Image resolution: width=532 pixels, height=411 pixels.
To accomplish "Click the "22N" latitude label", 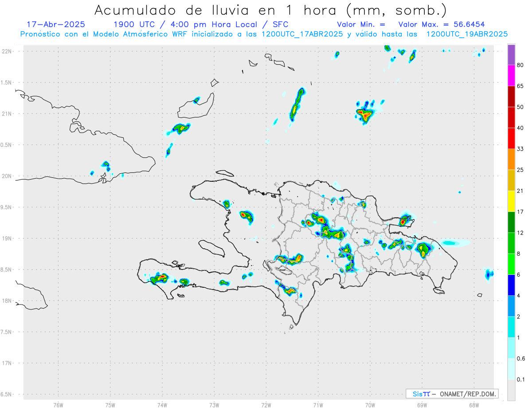I will (x=7, y=51).
